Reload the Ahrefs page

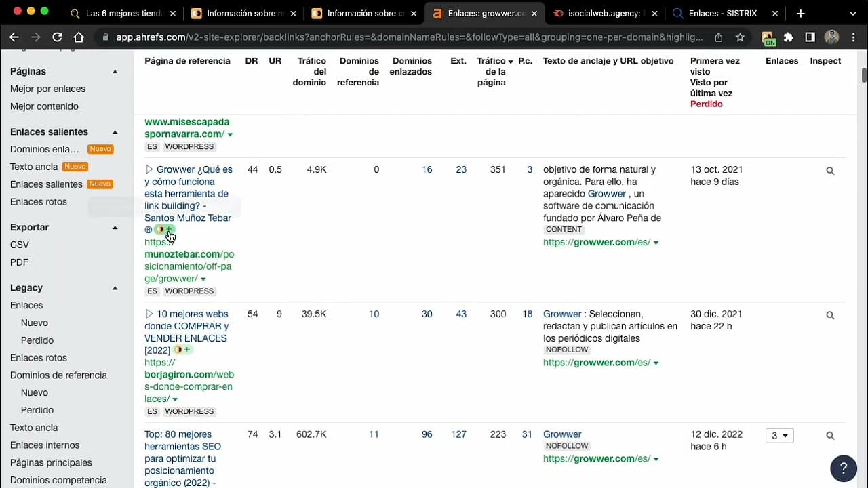57,37
